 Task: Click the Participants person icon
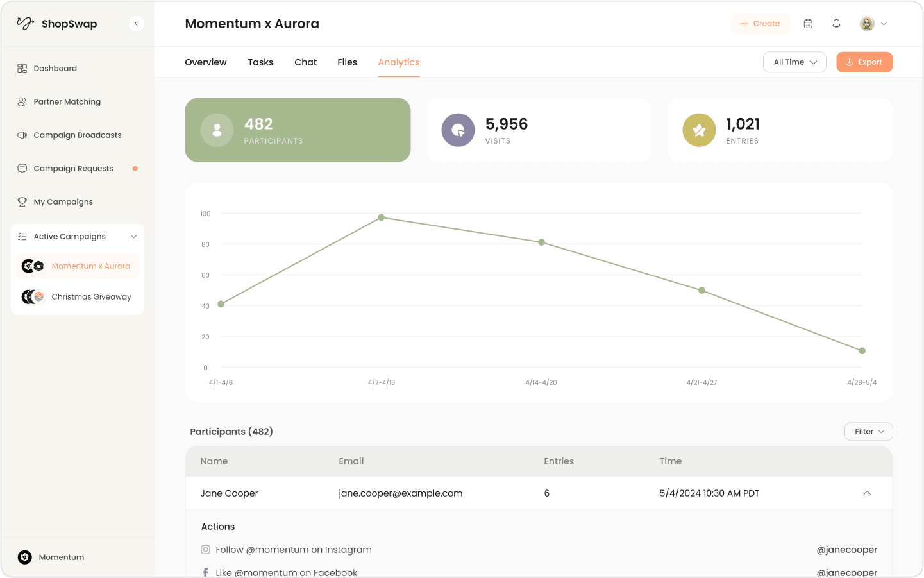pos(217,130)
